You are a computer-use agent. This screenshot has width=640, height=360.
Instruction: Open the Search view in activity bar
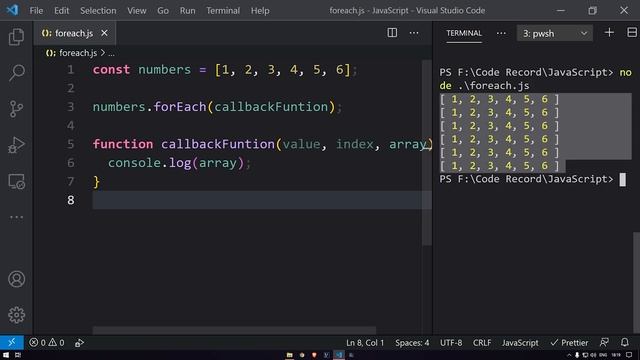pos(16,73)
